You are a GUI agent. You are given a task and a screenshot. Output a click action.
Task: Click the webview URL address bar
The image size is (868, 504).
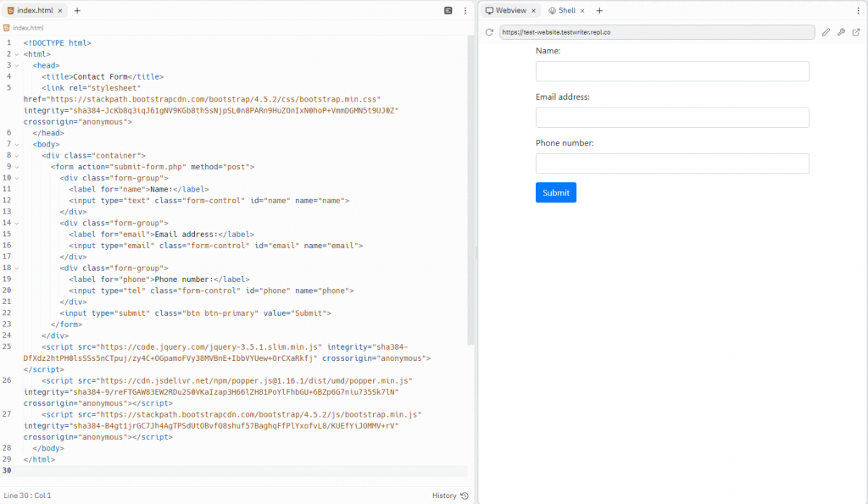point(657,32)
